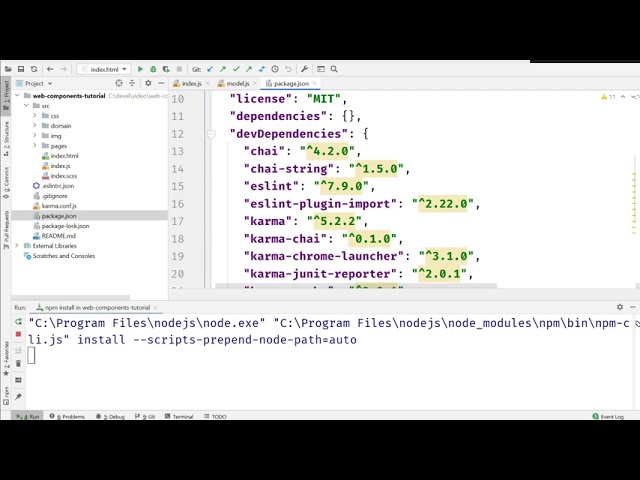Expand the domain folder
Viewport: 640px width, 480px height.
(35, 126)
